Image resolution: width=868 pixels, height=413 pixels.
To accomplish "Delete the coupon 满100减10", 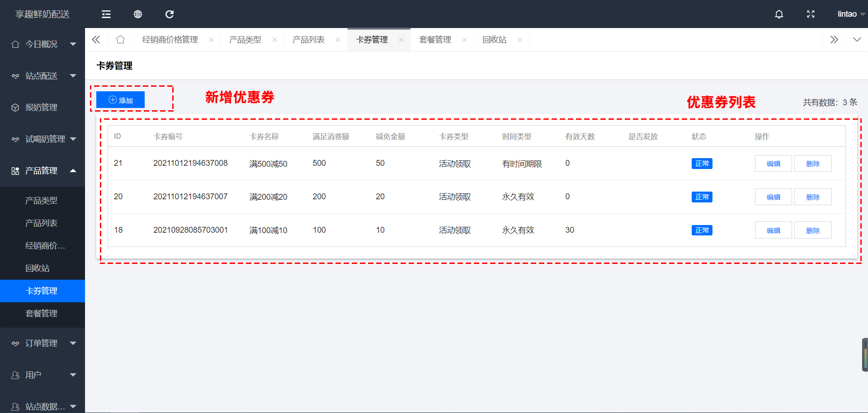I will [x=812, y=230].
